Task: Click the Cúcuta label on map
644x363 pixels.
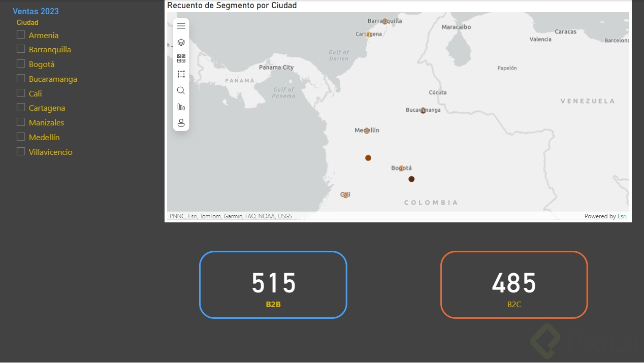Action: tap(438, 92)
